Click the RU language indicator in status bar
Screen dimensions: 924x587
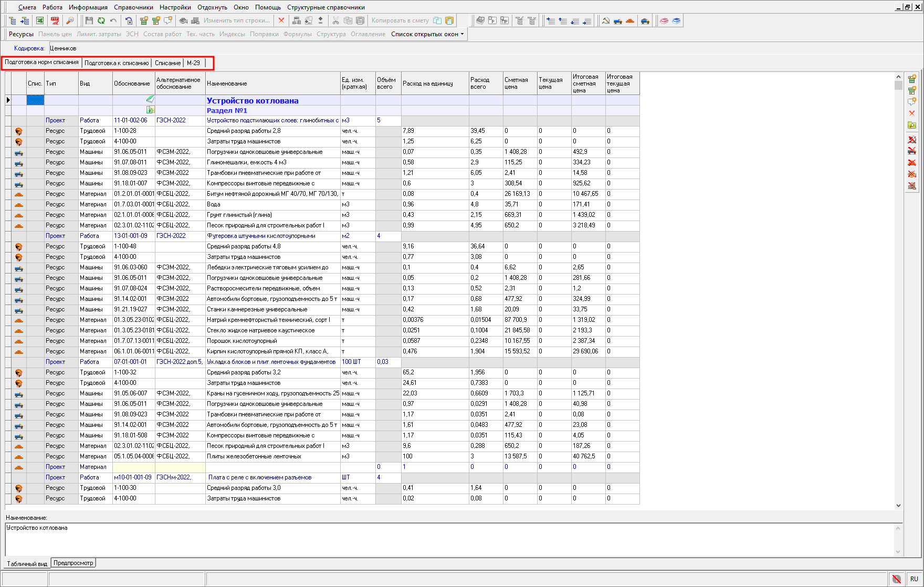pyautogui.click(x=915, y=579)
